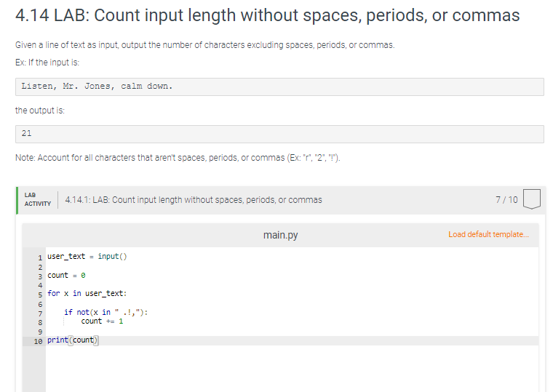Click the completion badge shield icon
The width and height of the screenshot is (553, 392).
(532, 199)
